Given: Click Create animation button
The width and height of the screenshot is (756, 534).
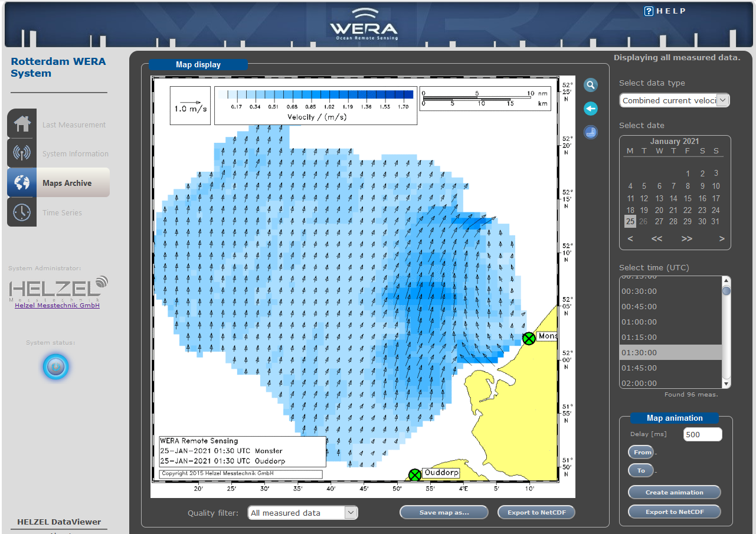Looking at the screenshot, I should click(x=674, y=492).
